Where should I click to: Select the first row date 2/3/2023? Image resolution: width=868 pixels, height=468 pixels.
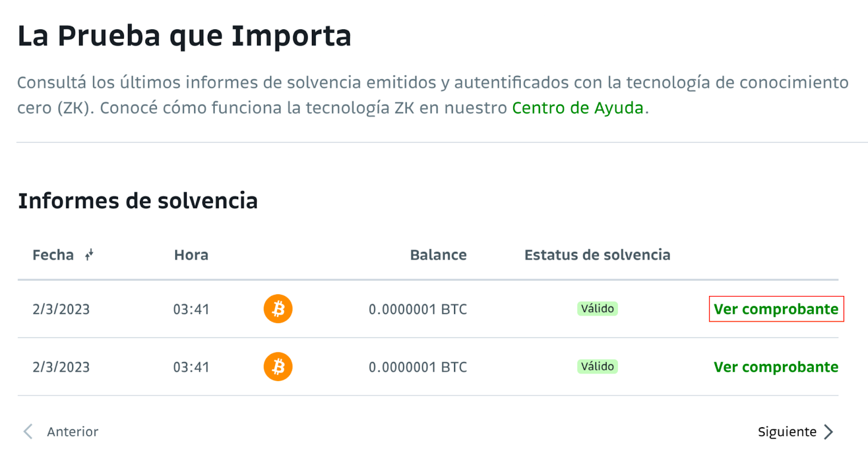pyautogui.click(x=61, y=309)
